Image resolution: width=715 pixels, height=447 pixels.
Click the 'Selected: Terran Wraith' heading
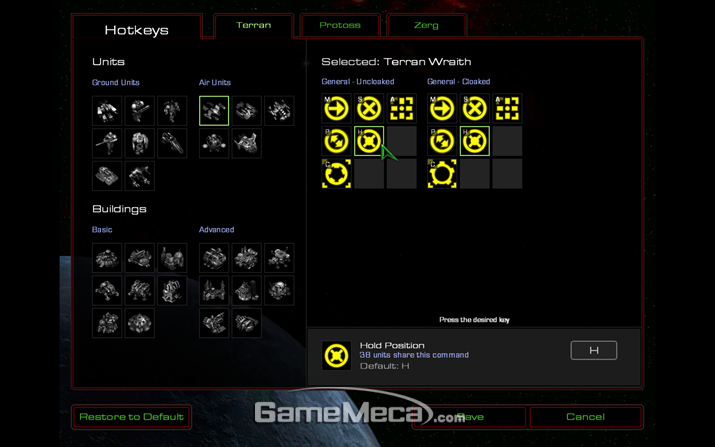pyautogui.click(x=396, y=62)
